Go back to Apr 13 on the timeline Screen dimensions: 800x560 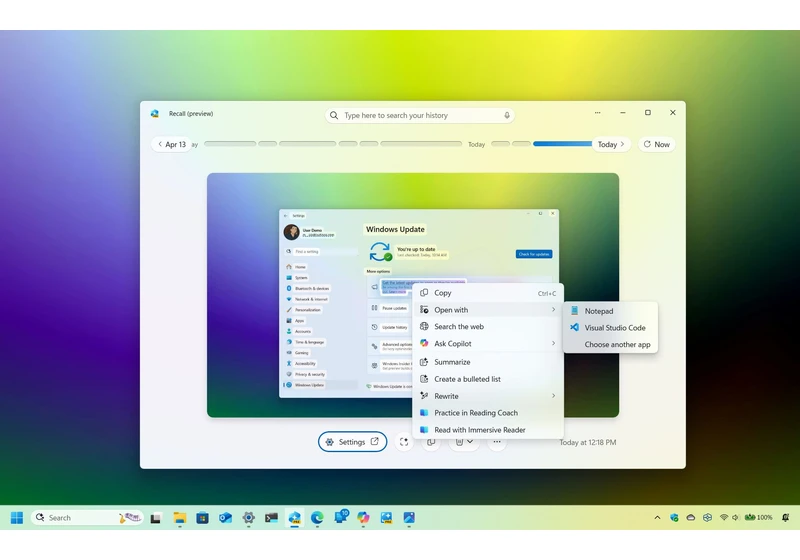pos(171,144)
